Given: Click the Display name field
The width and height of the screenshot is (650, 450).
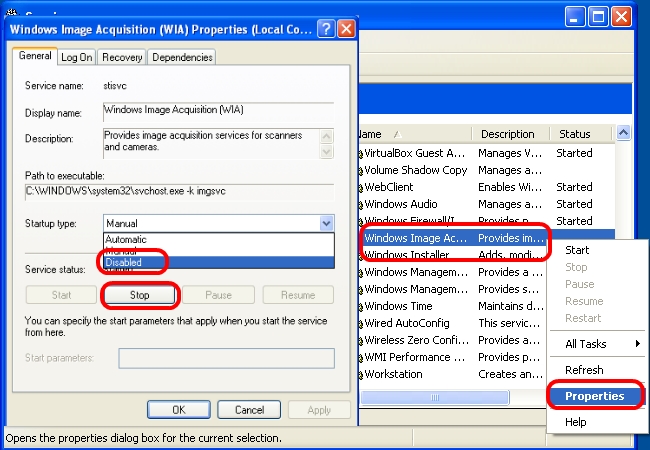Looking at the screenshot, I should point(218,111).
